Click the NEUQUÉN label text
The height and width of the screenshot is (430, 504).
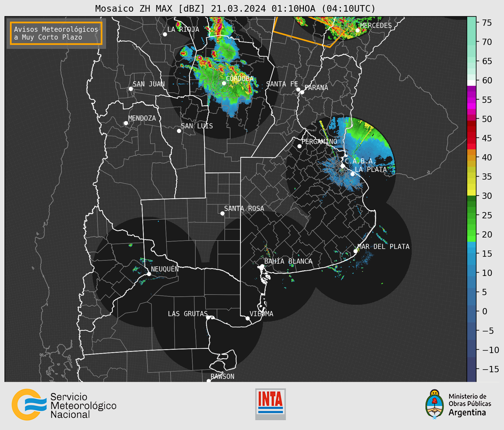pyautogui.click(x=165, y=269)
